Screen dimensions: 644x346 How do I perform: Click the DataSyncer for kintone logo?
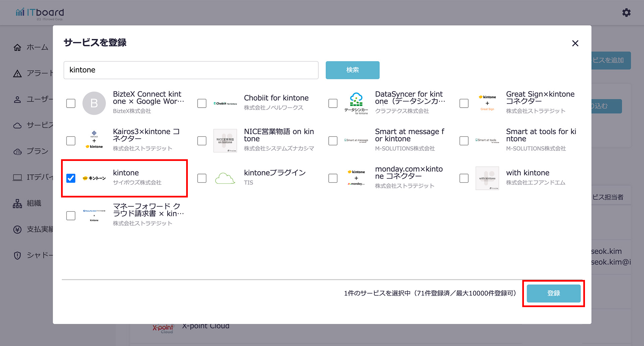(x=356, y=103)
